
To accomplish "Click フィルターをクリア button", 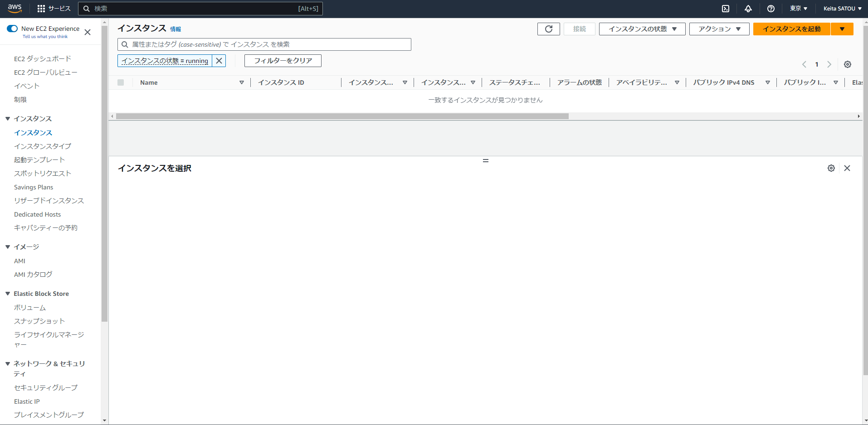I will (283, 61).
